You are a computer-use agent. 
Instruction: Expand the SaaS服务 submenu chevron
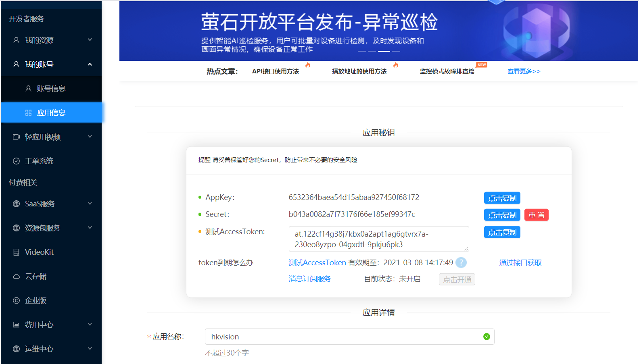click(x=90, y=204)
